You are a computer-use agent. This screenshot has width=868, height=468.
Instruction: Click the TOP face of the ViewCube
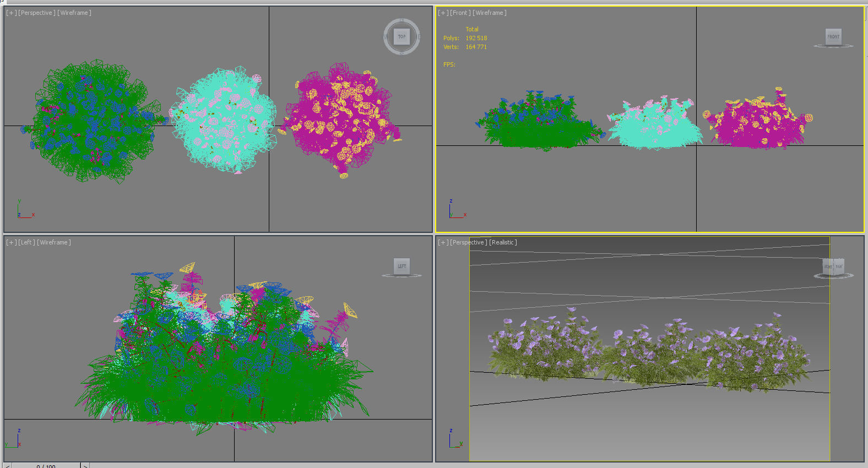point(402,37)
